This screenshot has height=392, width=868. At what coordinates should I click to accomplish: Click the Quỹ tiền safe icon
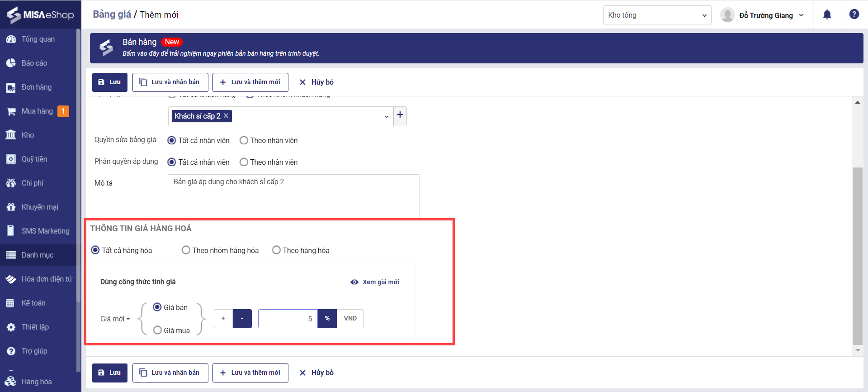(11, 159)
